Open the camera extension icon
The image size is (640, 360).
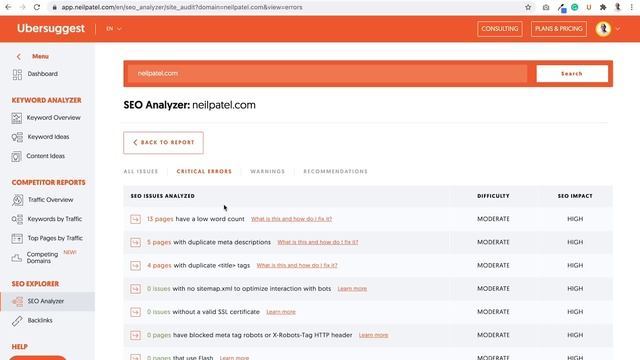pos(546,7)
